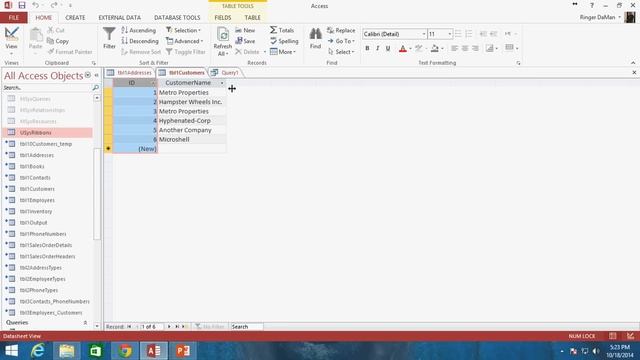Open the FILE tab
This screenshot has height=360, width=640.
[x=13, y=18]
